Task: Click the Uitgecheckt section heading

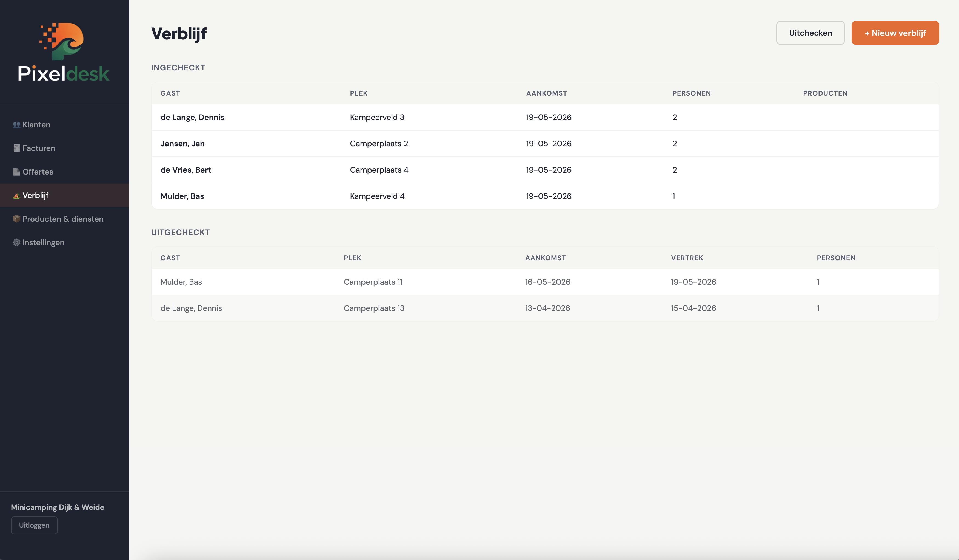Action: point(180,232)
